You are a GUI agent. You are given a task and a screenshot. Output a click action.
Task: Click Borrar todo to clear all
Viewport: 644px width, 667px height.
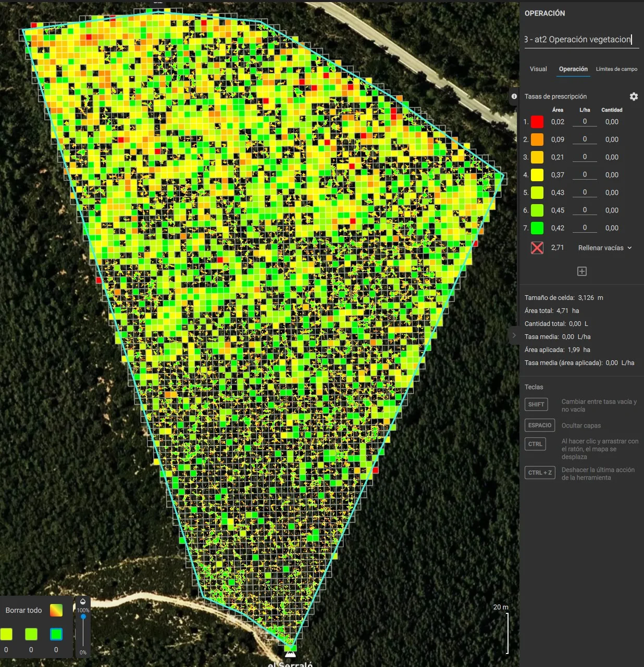(23, 610)
